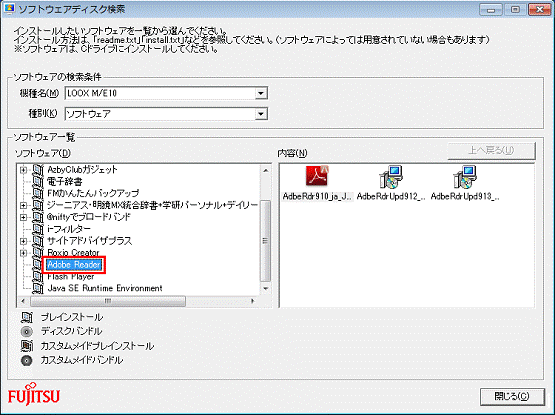Click the サイトアドバイザプラス software icon

38,241
